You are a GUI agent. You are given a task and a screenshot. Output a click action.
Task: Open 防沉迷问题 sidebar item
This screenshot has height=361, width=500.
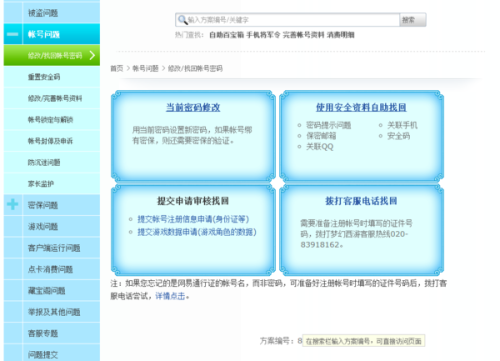click(x=44, y=162)
